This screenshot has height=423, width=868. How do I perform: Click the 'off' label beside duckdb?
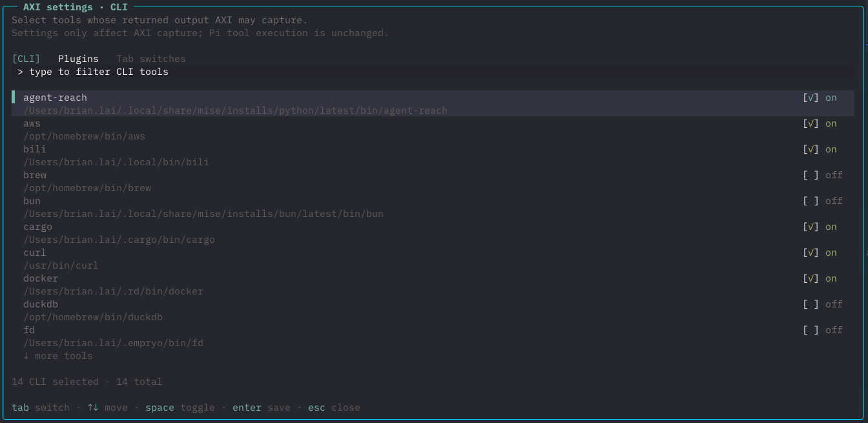[x=834, y=304]
